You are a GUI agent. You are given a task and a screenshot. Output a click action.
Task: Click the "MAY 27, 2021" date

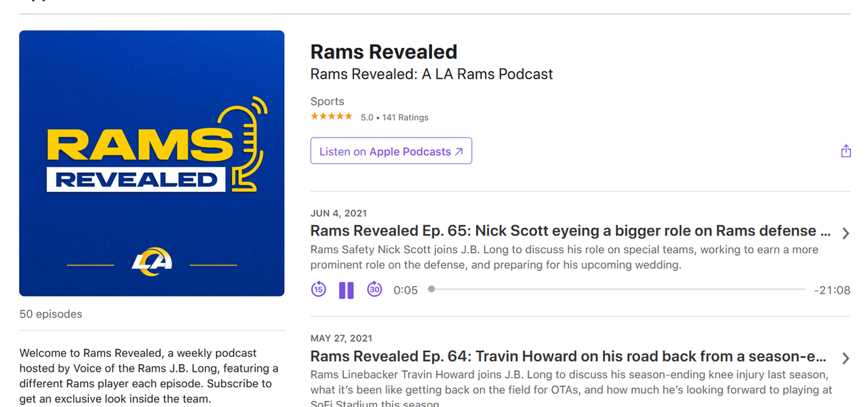pos(341,338)
